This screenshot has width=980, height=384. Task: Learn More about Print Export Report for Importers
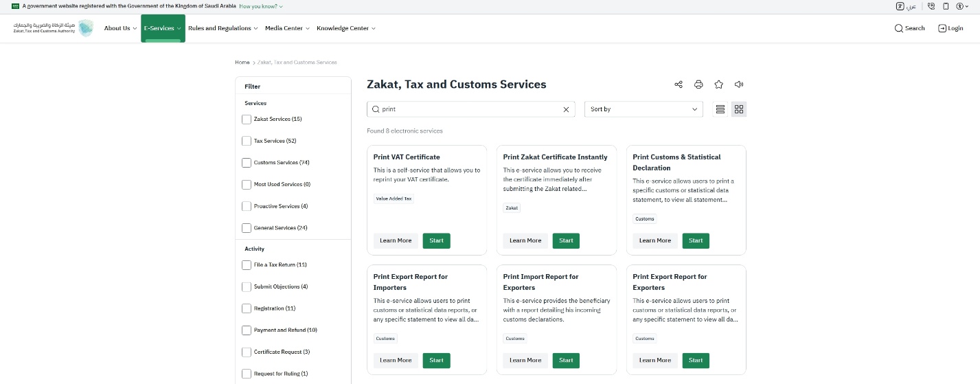pos(396,360)
